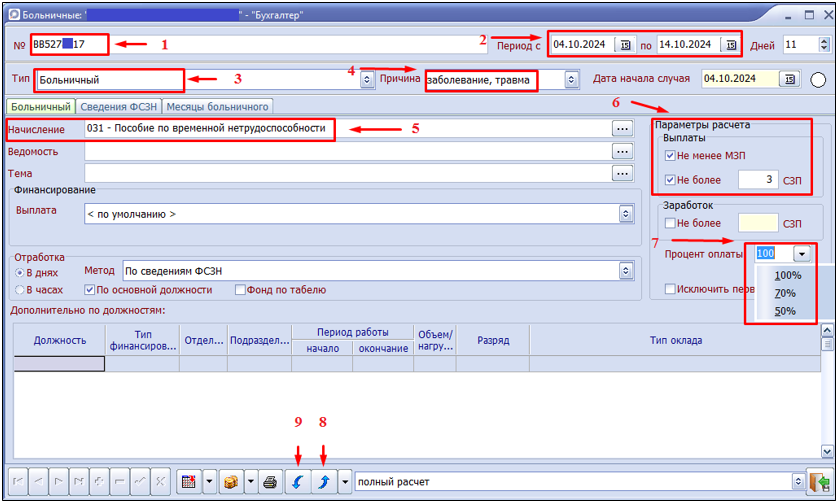
Task: Click the package box icon in toolbar
Action: 230,482
